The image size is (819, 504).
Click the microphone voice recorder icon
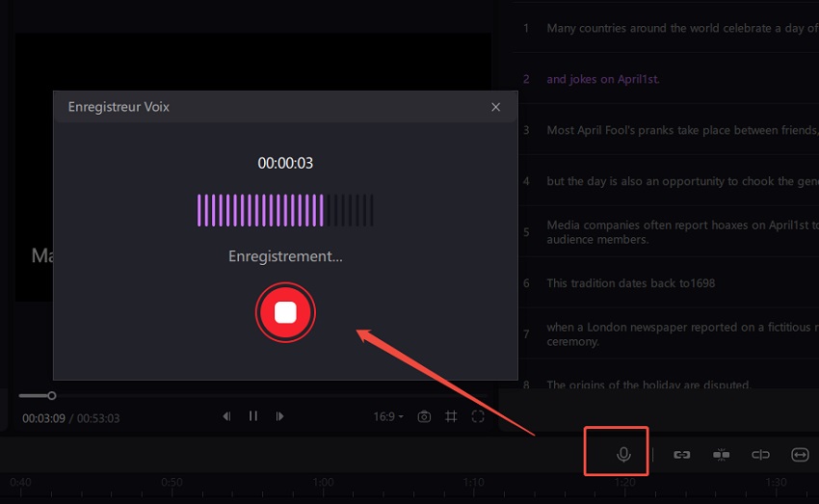coord(623,455)
